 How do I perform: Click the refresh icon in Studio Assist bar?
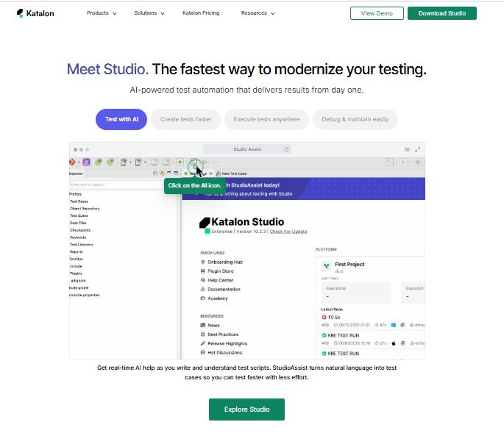coord(286,149)
